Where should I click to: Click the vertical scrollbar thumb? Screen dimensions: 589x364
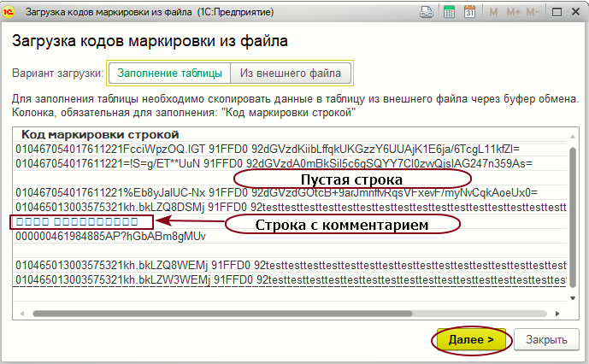click(573, 217)
